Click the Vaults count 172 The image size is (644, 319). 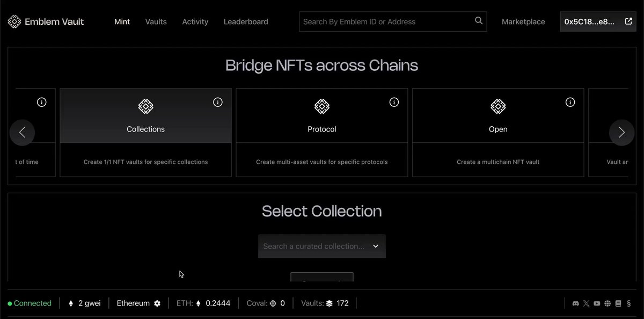coord(343,303)
